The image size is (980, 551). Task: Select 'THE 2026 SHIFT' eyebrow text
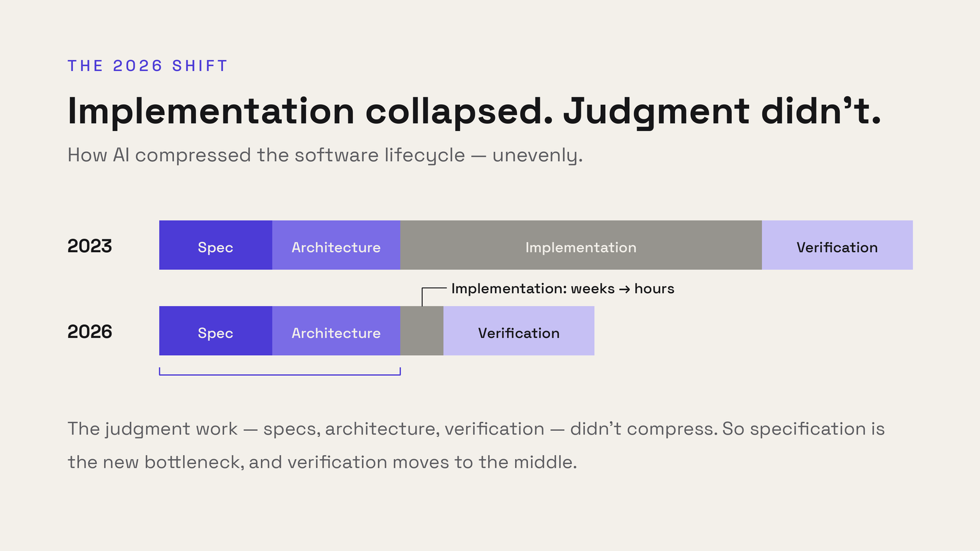tap(148, 66)
